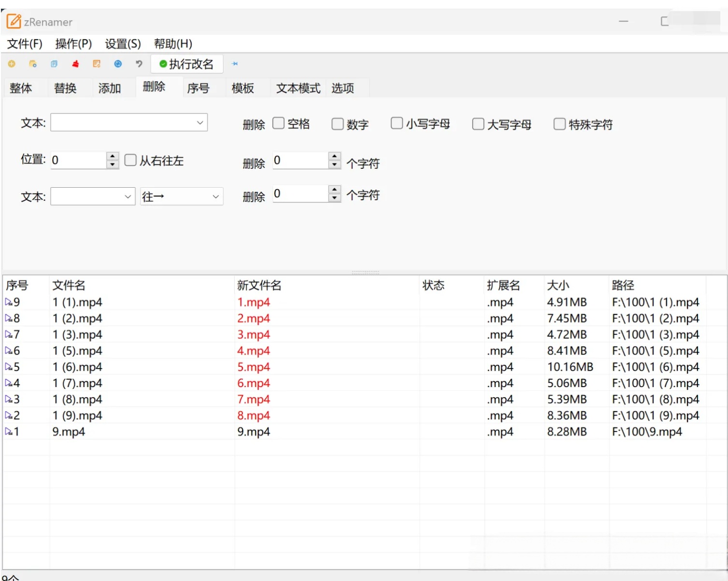Sort by the 扩展名 column header
Screen dimensions: 728x581
click(514, 285)
